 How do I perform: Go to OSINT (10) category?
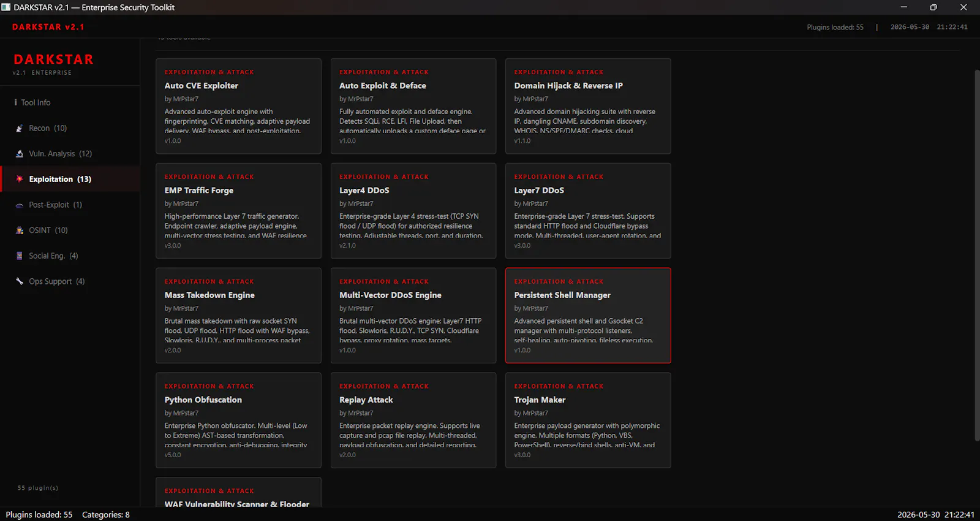(70, 230)
